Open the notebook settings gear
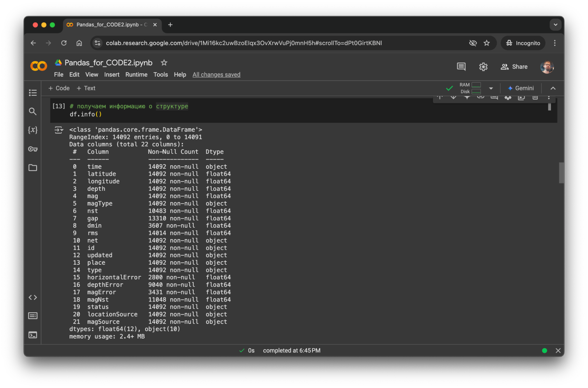588x388 pixels. pos(483,67)
